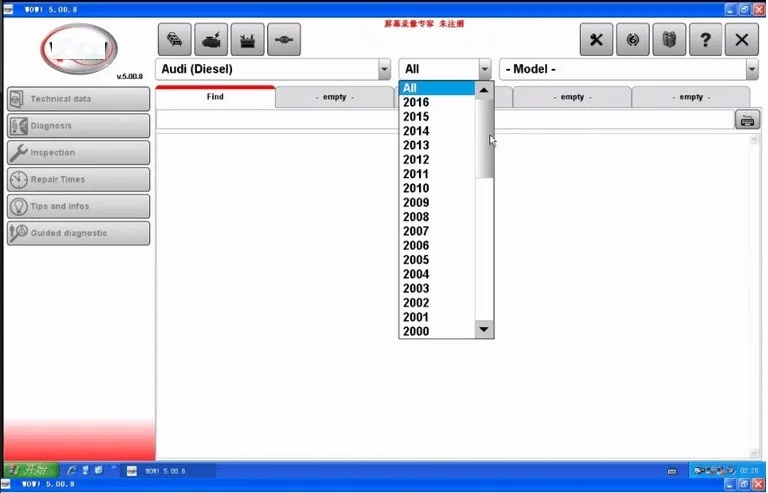
Task: Open the book/manual icon button
Action: 669,39
